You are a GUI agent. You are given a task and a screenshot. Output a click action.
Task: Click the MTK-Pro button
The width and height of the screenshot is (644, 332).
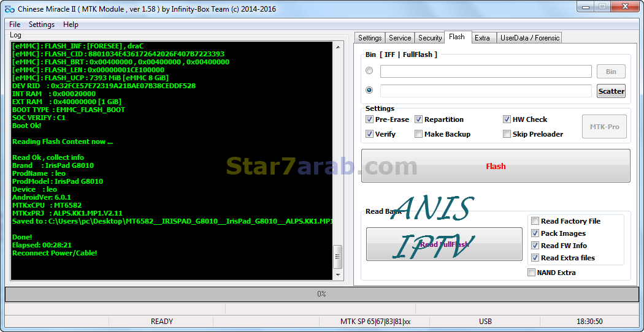tap(605, 127)
